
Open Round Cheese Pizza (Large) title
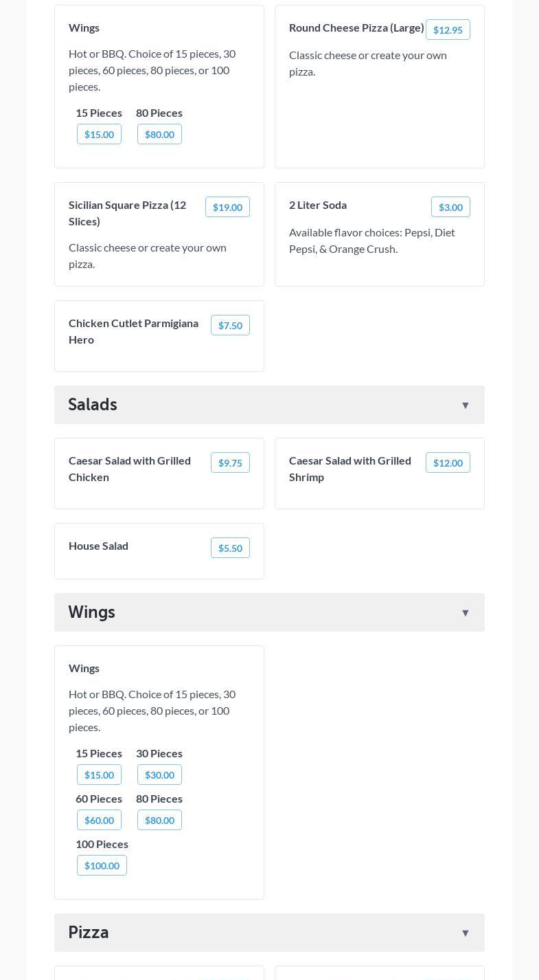click(x=356, y=27)
